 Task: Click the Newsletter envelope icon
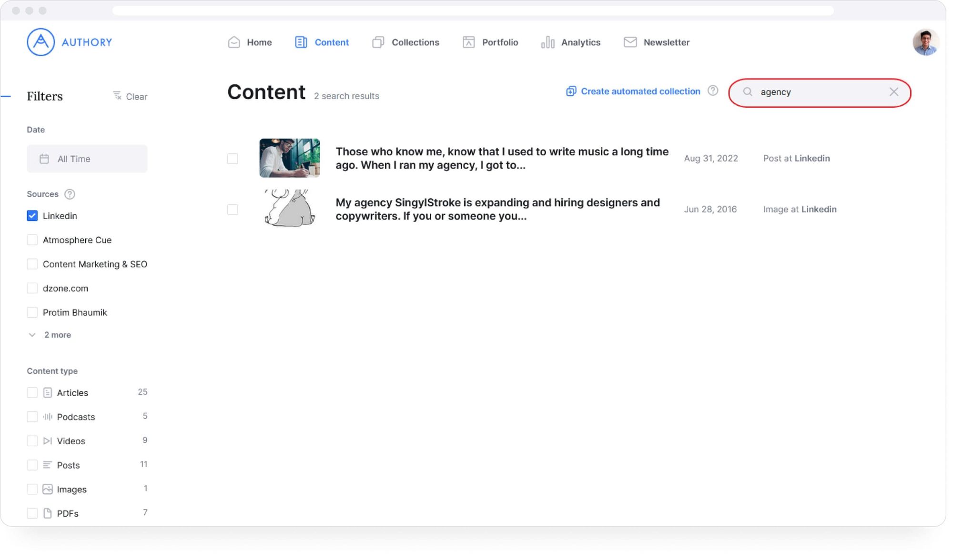coord(630,42)
